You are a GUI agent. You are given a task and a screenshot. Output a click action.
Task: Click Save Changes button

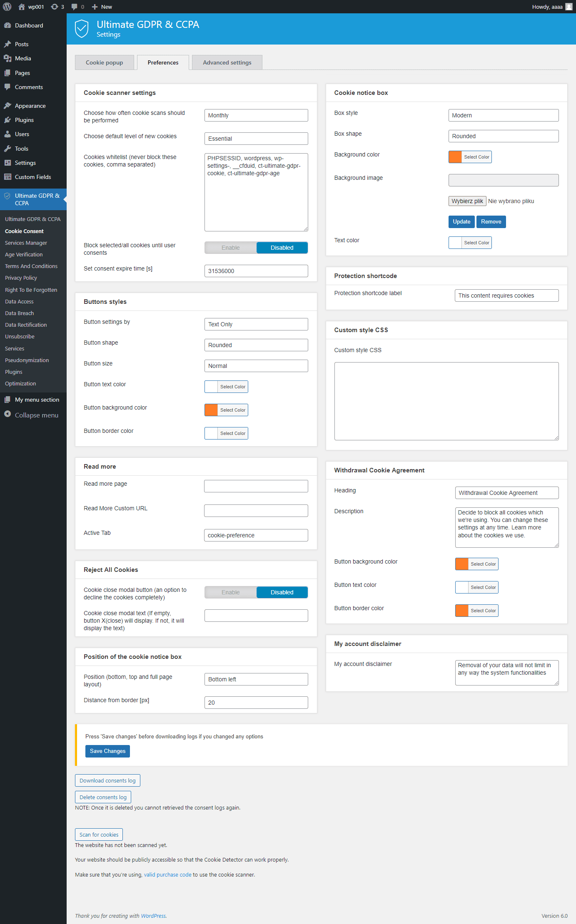(x=107, y=751)
